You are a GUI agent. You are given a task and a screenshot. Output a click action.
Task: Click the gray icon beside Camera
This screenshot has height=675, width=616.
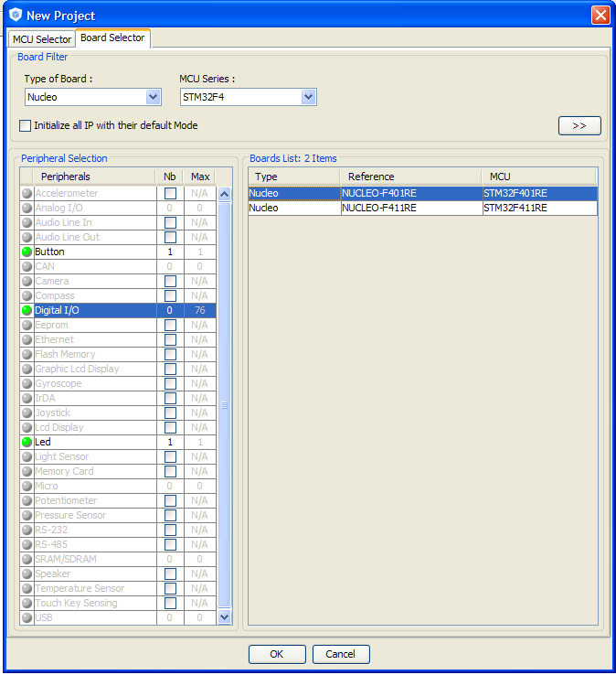pos(27,281)
